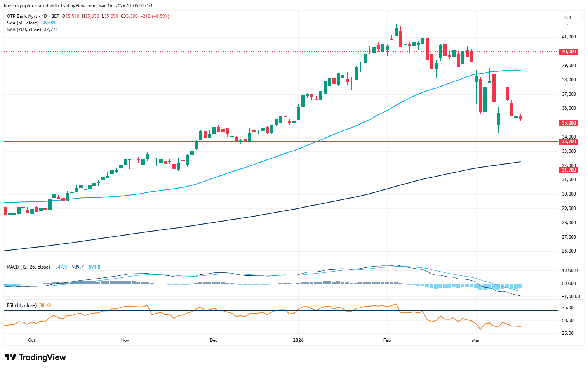
Task: Click the 33,700 price level tag
Action: [x=569, y=142]
